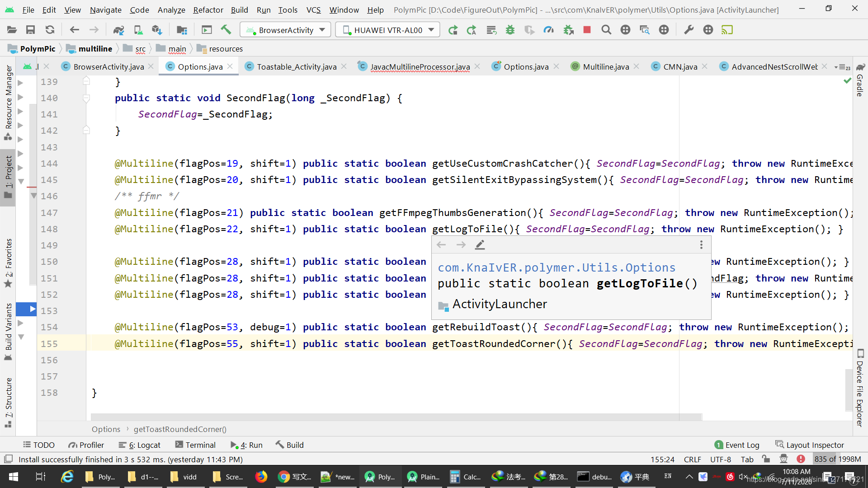Collapse fold marker at line 142
Viewport: 868px width, 488px height.
coord(86,131)
